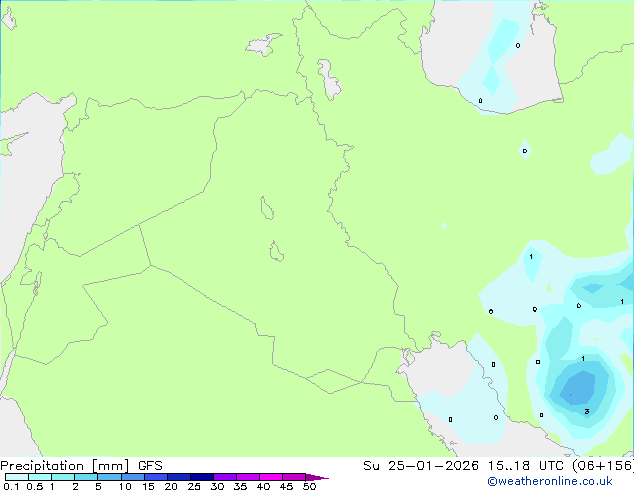Pick the 25–30 mm dark navy legend swatch
The width and height of the screenshot is (634, 490).
tap(201, 477)
